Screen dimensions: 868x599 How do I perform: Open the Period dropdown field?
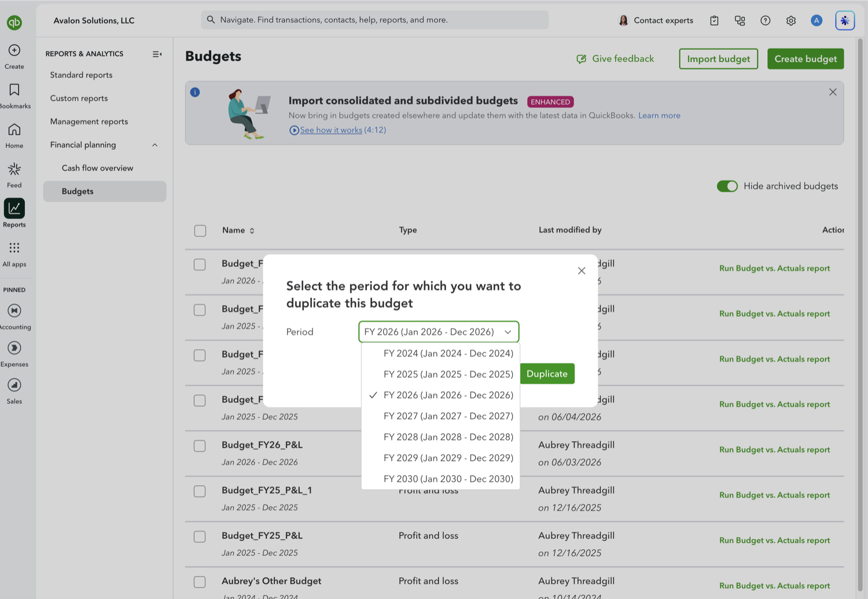[439, 332]
